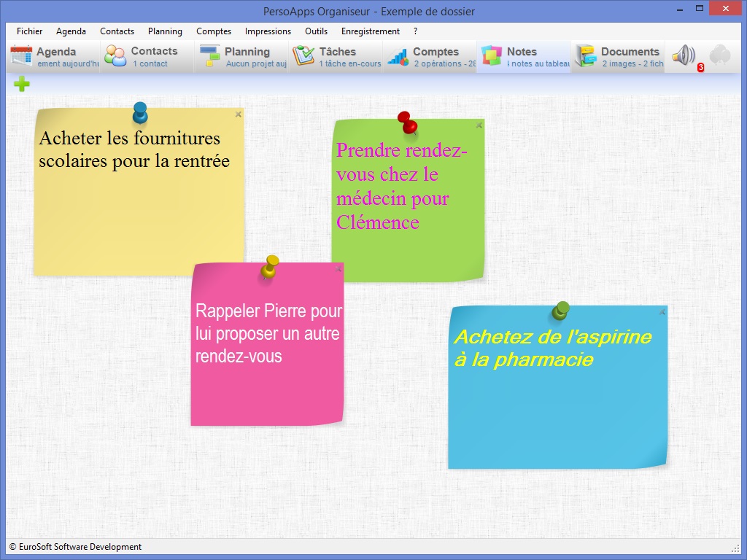Open the Impressions menu

(x=268, y=31)
